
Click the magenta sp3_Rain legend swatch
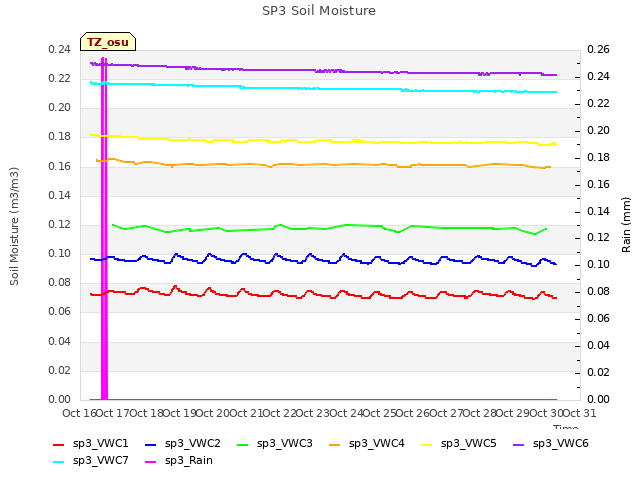(151, 462)
